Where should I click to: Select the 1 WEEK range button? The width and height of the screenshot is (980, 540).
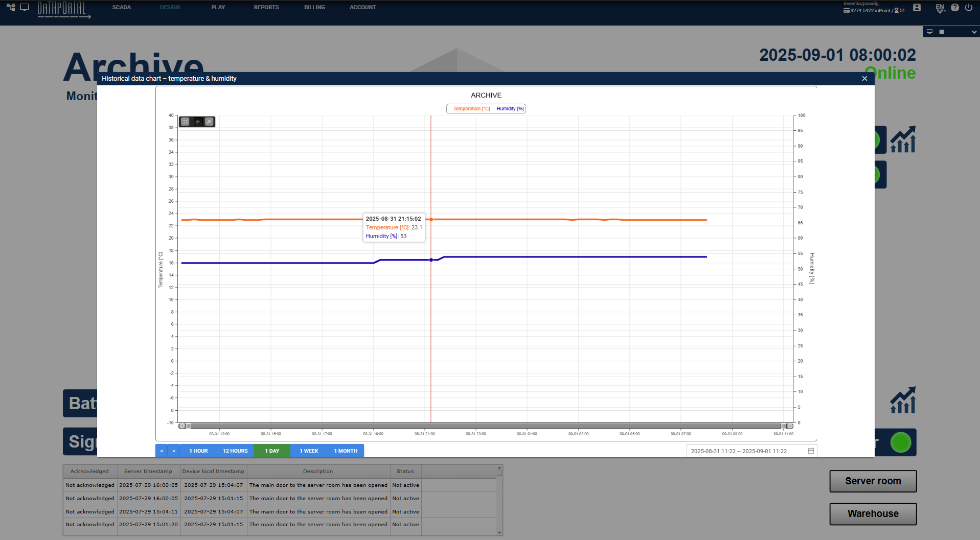tap(309, 451)
